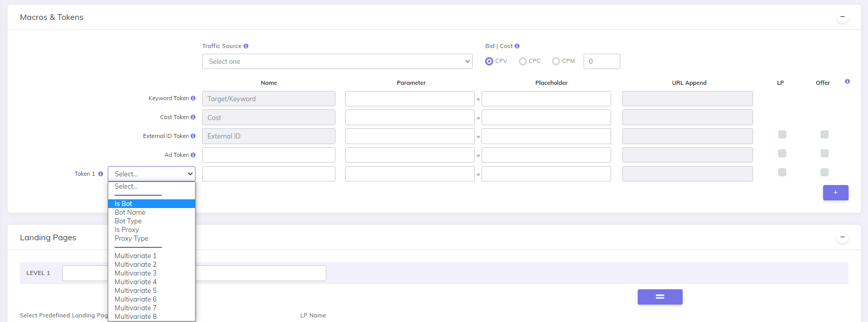Screen dimensions: 868x322
Task: Click info icon right of Offer column
Action: pyautogui.click(x=847, y=82)
